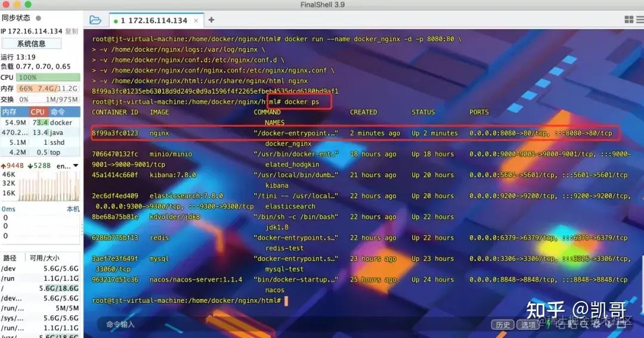Click the nginx container ID 8f99a3fc0123
Viewport: 644px width, 338px height.
115,133
